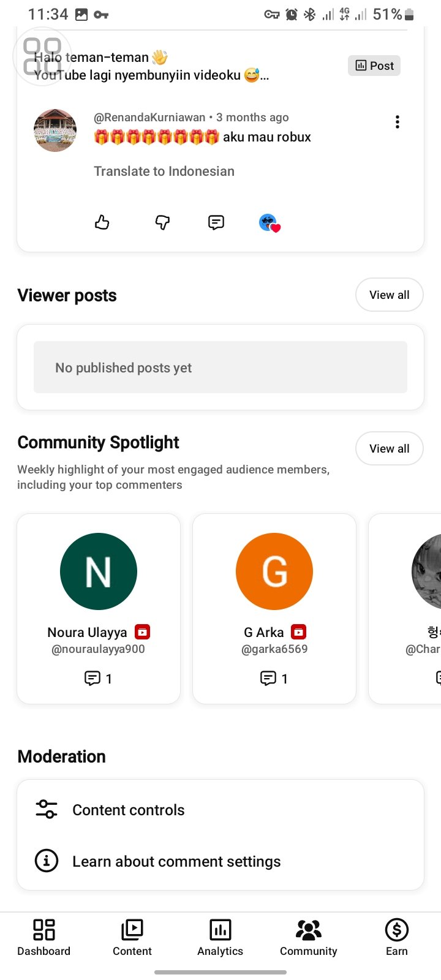Viewport: 441px width, 980px height.
Task: Dislike the comment with thumbs down icon
Action: pos(162,222)
